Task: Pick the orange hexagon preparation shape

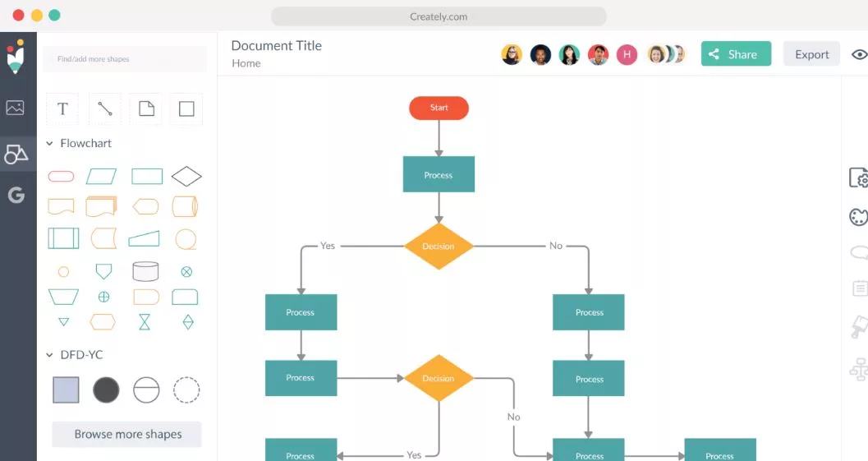Action: coord(103,322)
